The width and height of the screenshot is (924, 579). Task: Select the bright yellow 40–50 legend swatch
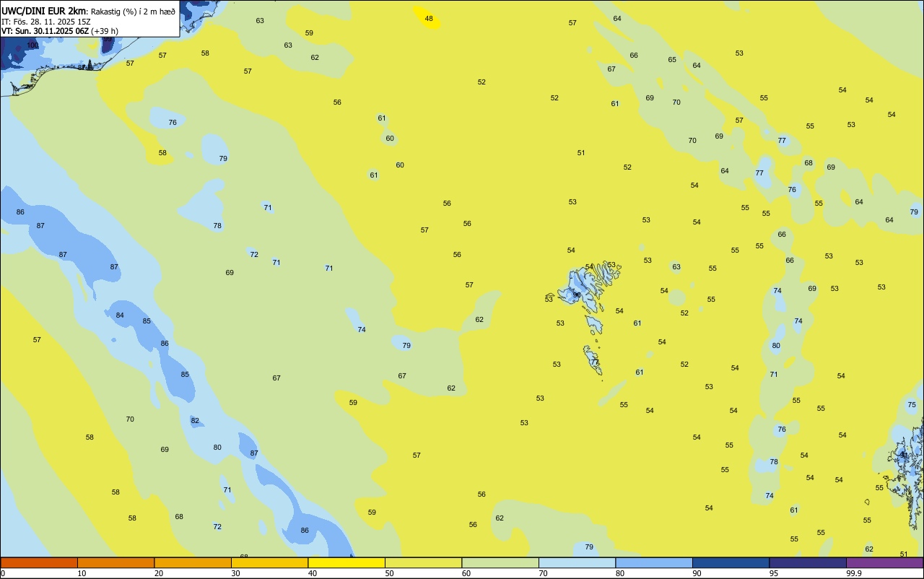pyautogui.click(x=346, y=562)
